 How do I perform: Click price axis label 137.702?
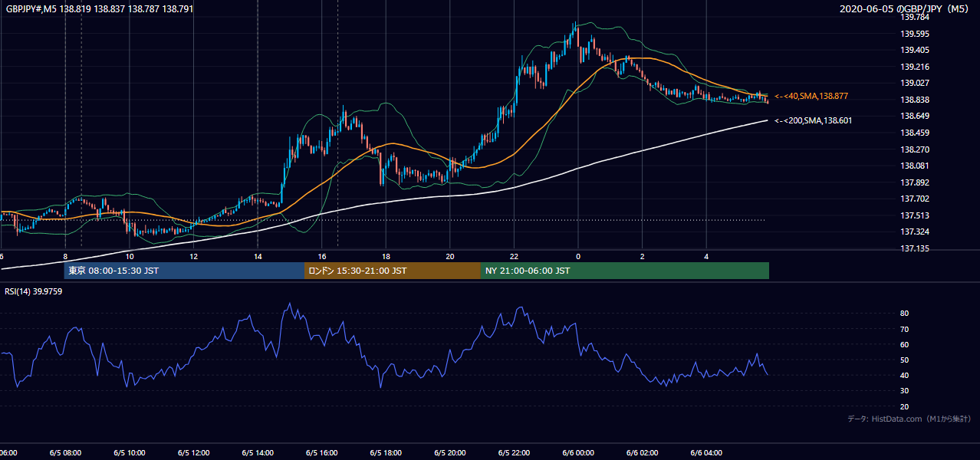(914, 199)
